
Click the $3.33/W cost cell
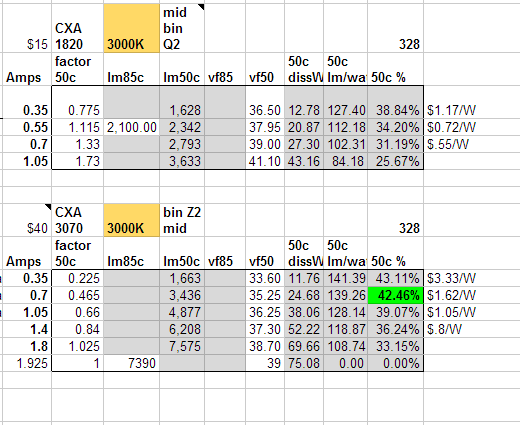451,278
